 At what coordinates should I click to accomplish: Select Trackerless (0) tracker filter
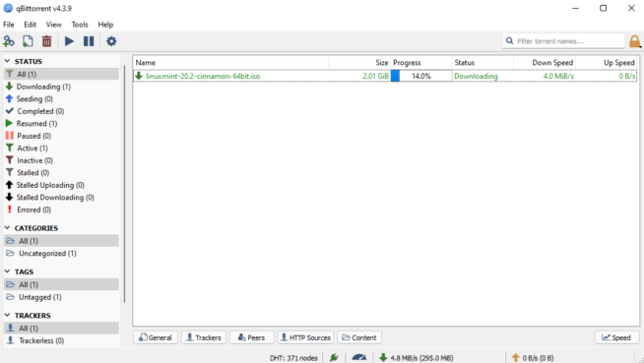(x=61, y=340)
